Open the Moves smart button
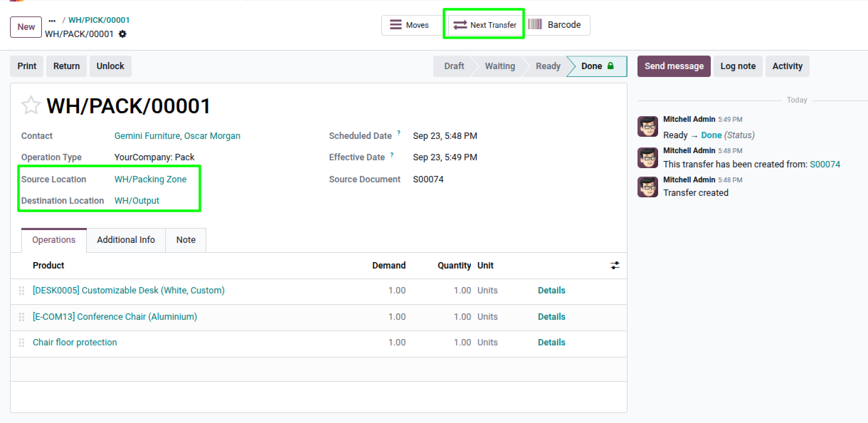Viewport: 868px width, 423px height. pos(411,25)
